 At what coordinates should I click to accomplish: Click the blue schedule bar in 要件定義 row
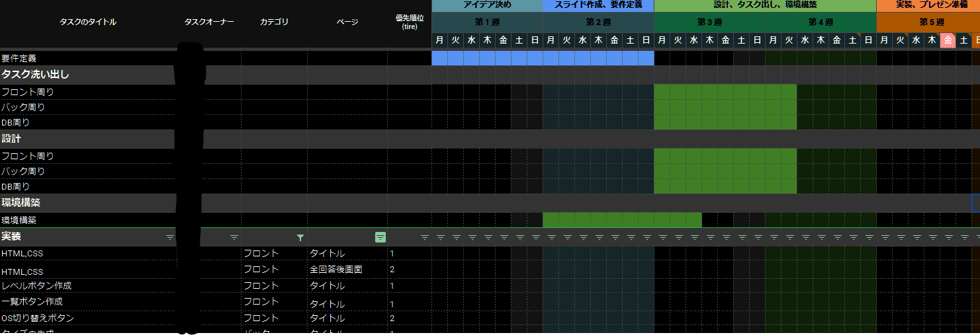543,58
